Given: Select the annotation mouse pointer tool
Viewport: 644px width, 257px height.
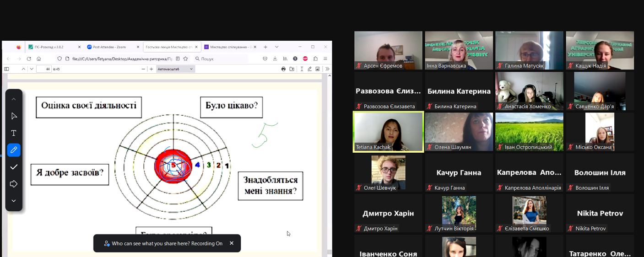Looking at the screenshot, I should coord(14,116).
